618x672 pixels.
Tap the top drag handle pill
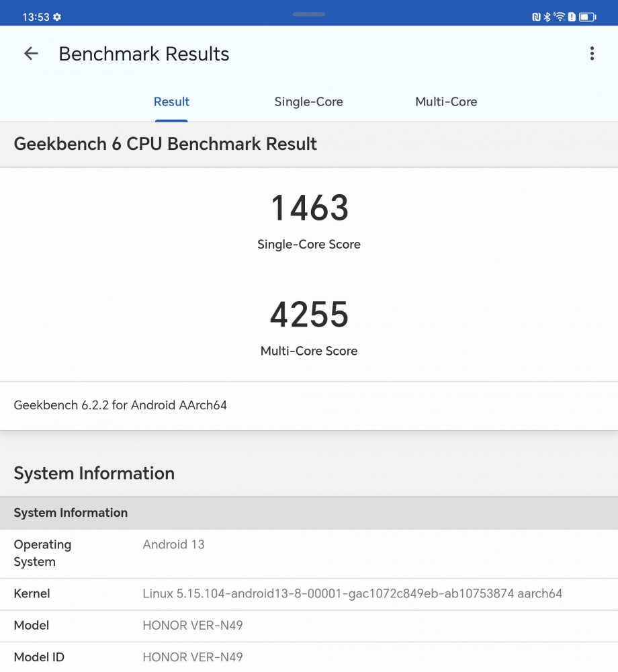pyautogui.click(x=309, y=14)
